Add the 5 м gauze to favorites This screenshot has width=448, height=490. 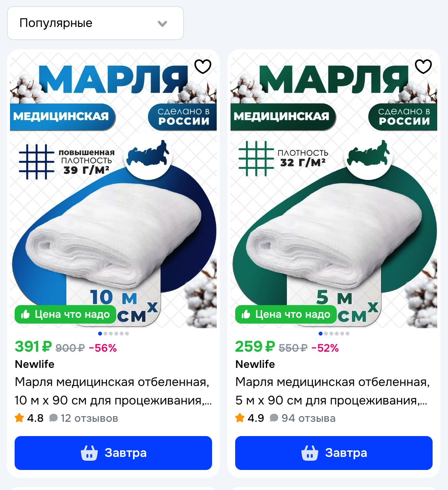click(423, 67)
